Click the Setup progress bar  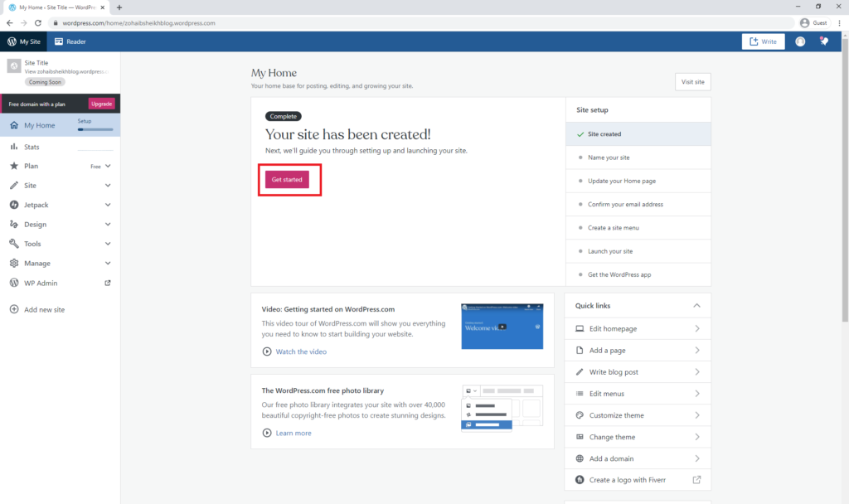pos(95,129)
